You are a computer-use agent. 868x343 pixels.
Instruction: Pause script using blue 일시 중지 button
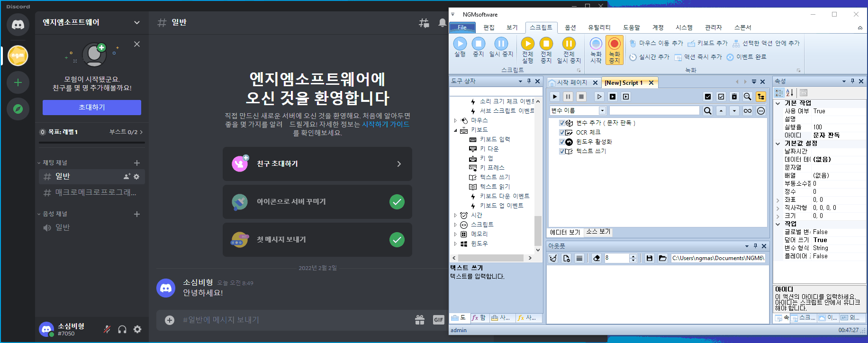501,47
